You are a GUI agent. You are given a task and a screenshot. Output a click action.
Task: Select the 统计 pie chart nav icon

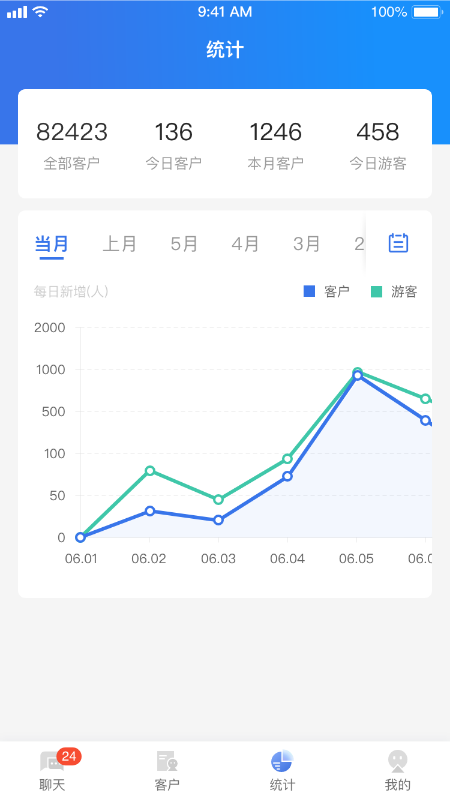tap(282, 761)
